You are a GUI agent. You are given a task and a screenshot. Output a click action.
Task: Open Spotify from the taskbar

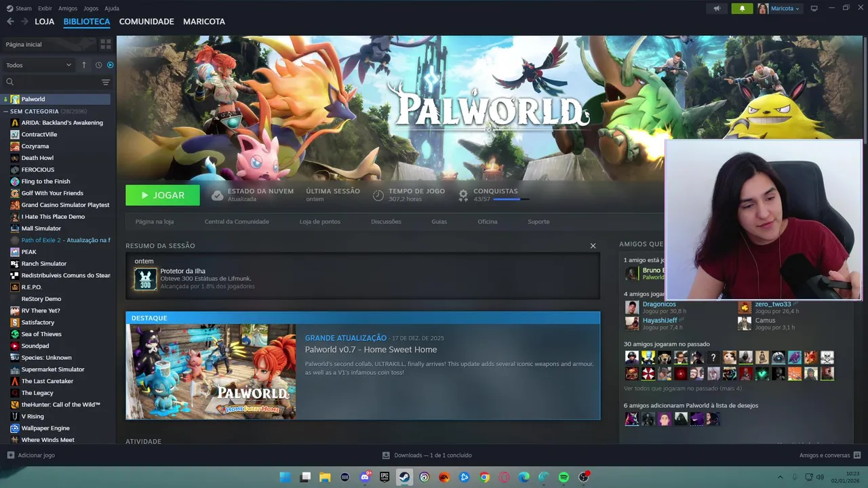[x=564, y=477]
